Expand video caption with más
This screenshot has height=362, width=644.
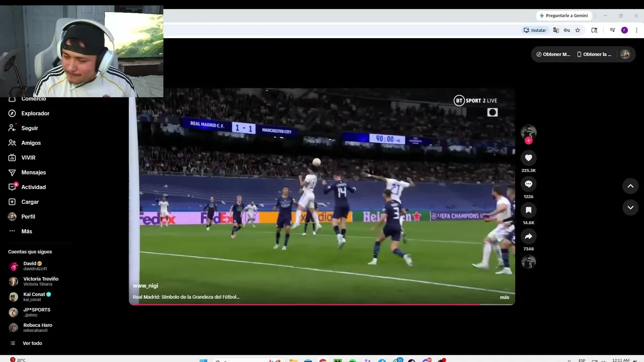pyautogui.click(x=504, y=297)
